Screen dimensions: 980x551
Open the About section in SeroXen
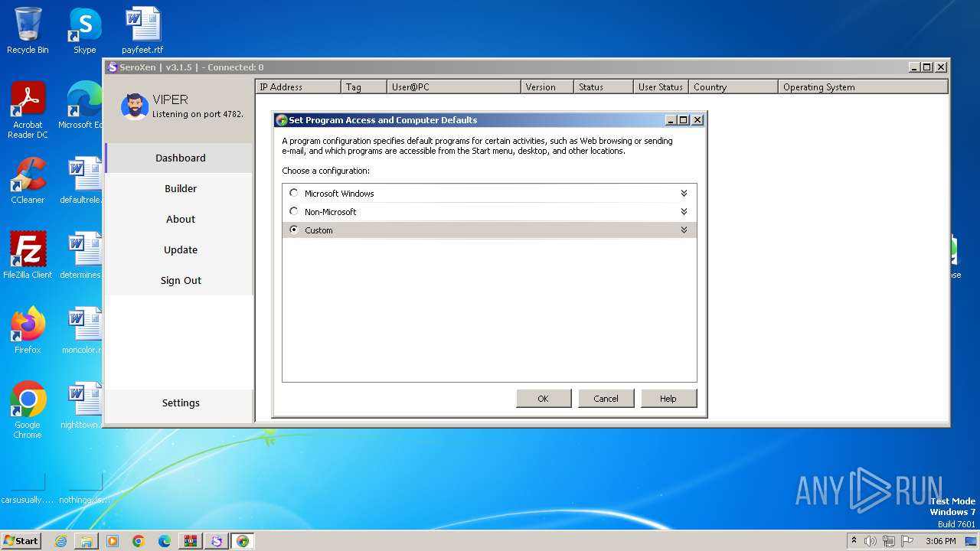coord(180,219)
